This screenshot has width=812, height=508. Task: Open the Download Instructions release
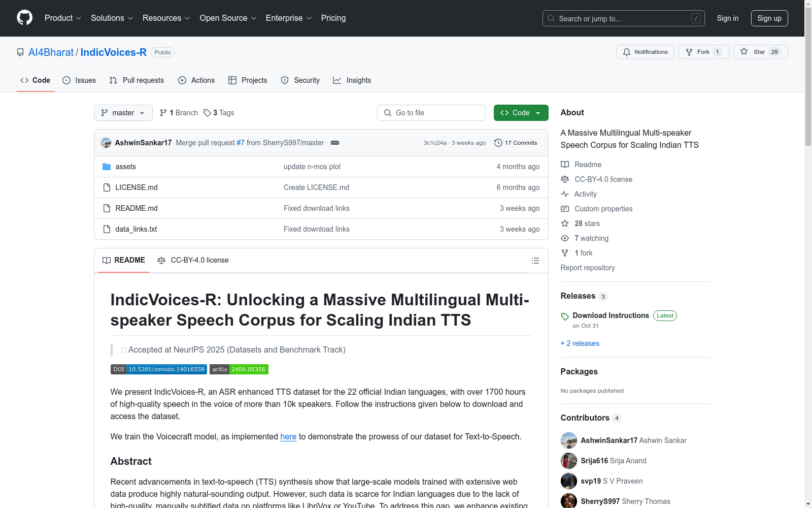coord(611,315)
